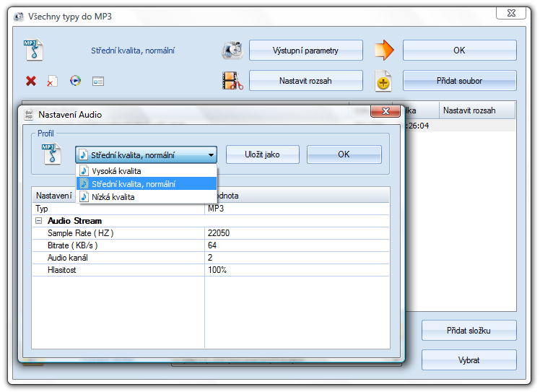Click the media player play icon
The width and height of the screenshot is (540, 392).
75,81
